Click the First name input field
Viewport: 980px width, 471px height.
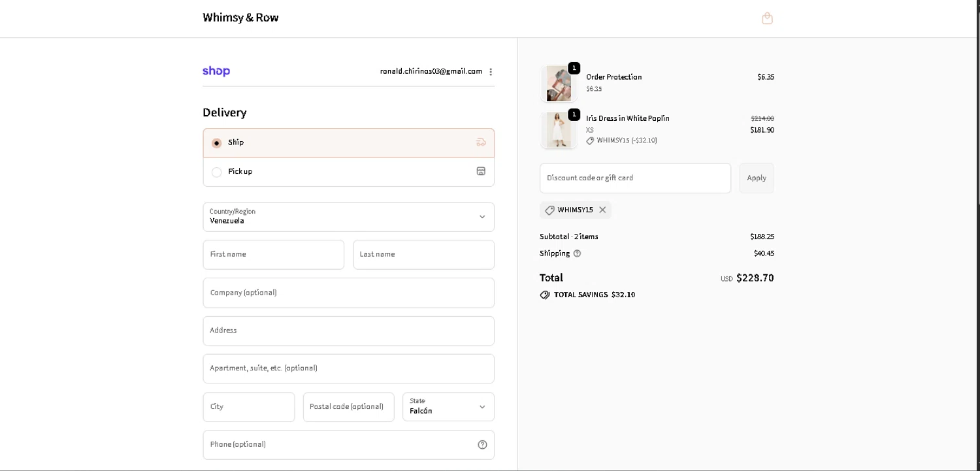tap(273, 255)
